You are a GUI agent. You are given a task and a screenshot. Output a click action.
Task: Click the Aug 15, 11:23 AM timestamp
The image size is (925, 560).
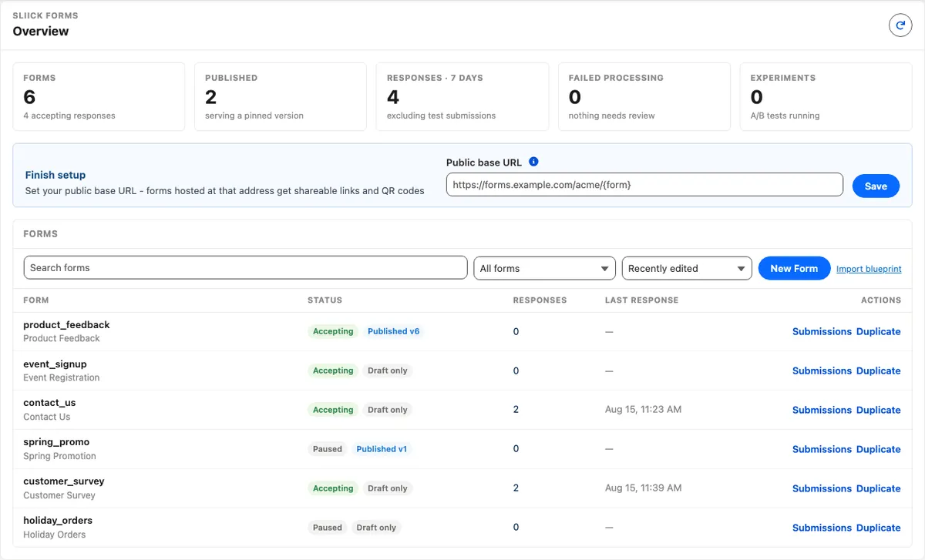pyautogui.click(x=643, y=410)
